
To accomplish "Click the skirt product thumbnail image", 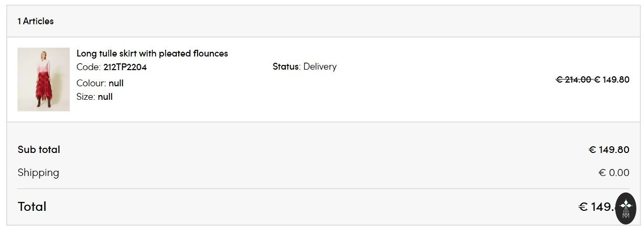I will tap(43, 80).
